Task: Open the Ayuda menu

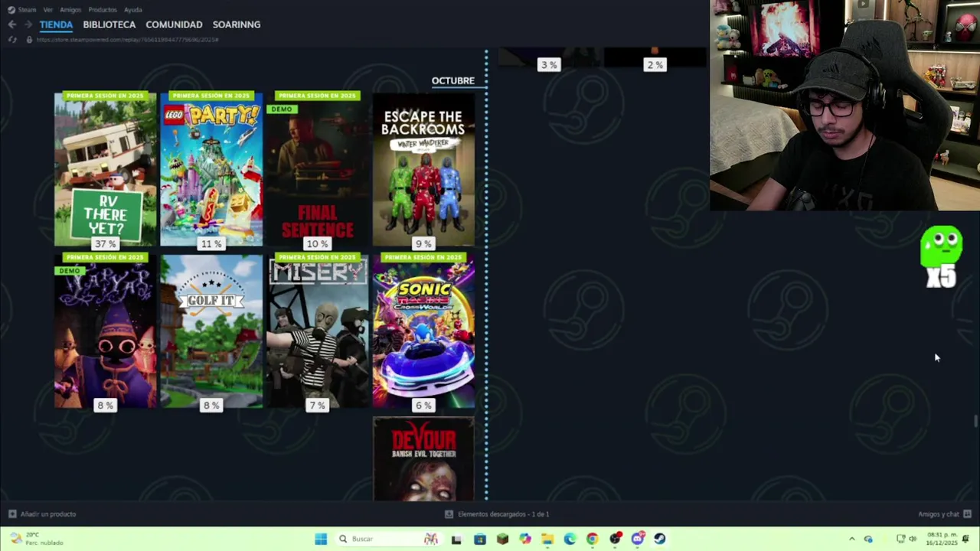Action: tap(133, 10)
